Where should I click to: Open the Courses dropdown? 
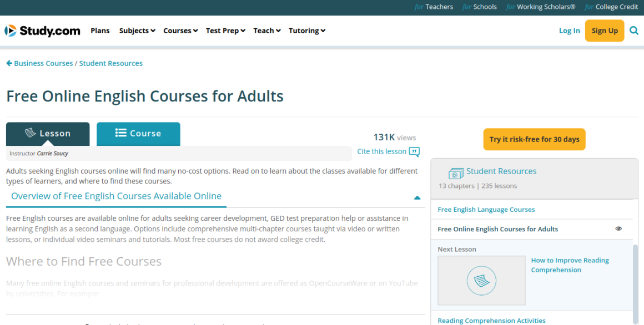[x=180, y=31]
